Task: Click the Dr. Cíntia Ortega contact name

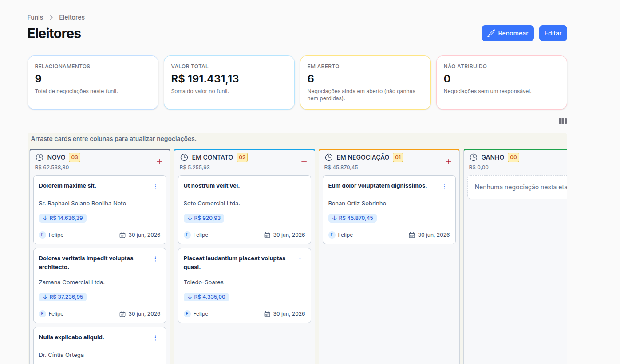Action: click(x=61, y=355)
